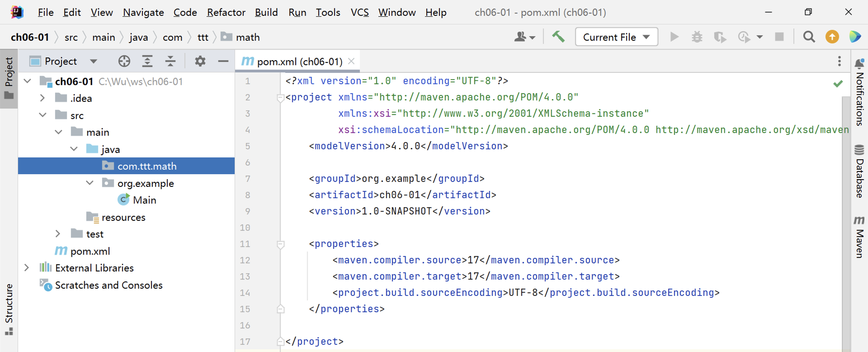This screenshot has height=352, width=868.
Task: Click Run with Coverage icon
Action: [720, 37]
